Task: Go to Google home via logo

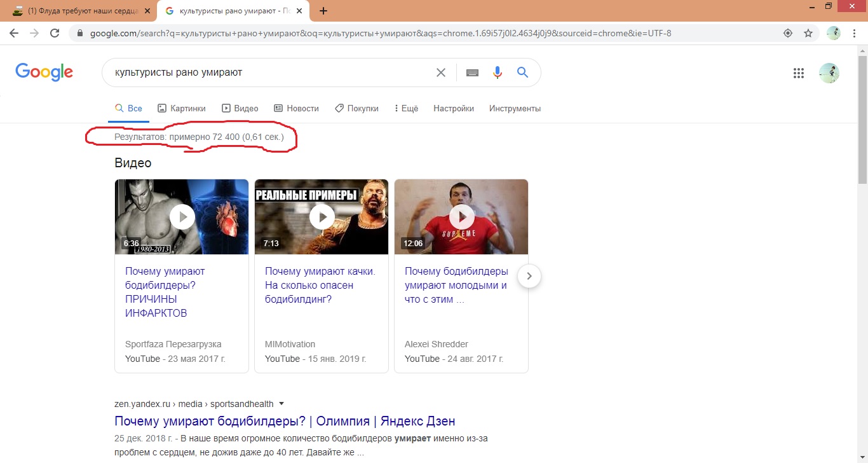Action: [44, 72]
